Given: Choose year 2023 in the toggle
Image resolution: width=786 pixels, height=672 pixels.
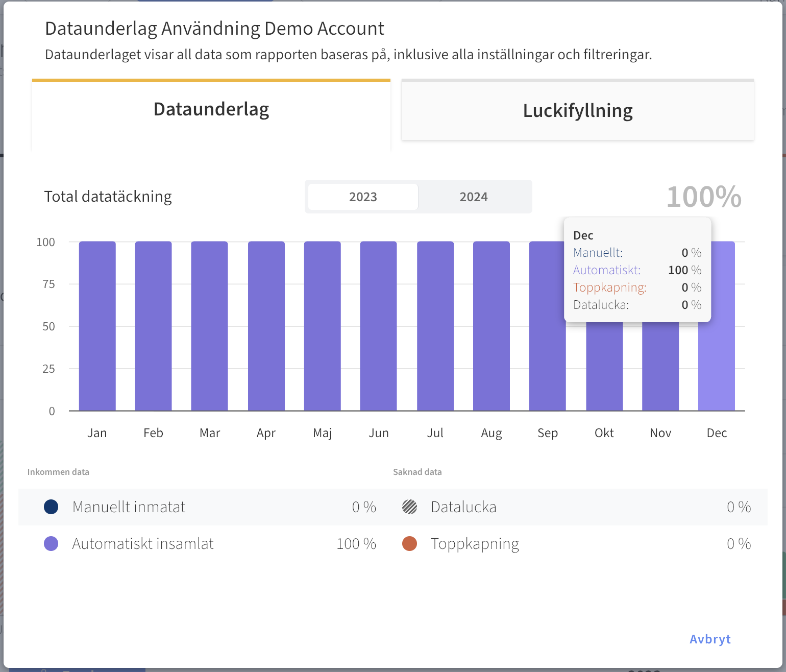Looking at the screenshot, I should [363, 197].
